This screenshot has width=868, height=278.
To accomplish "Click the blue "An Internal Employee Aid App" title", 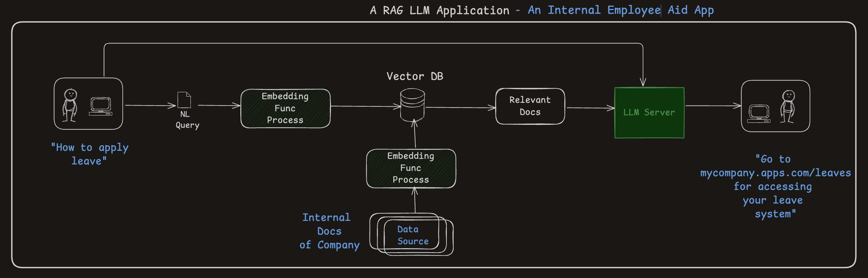I will [x=620, y=10].
